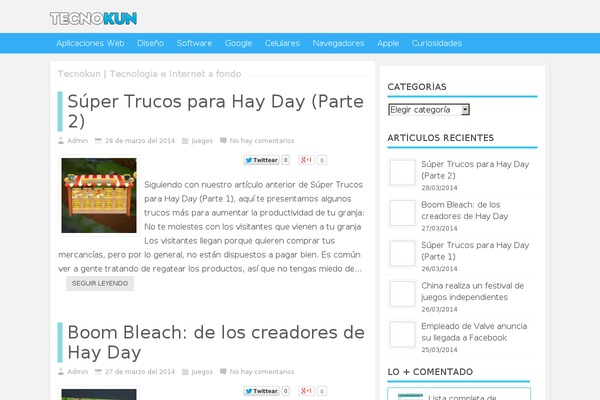
Task: Open article title Súper Trucos para Hay Day (Parte 2)
Action: (x=215, y=111)
